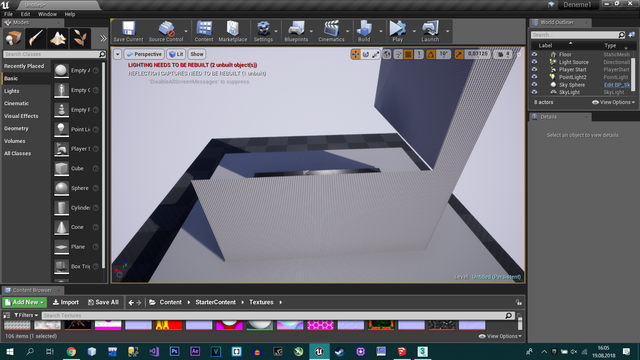Screen dimensions: 640x360
Task: Open the Help menu
Action: (x=70, y=14)
